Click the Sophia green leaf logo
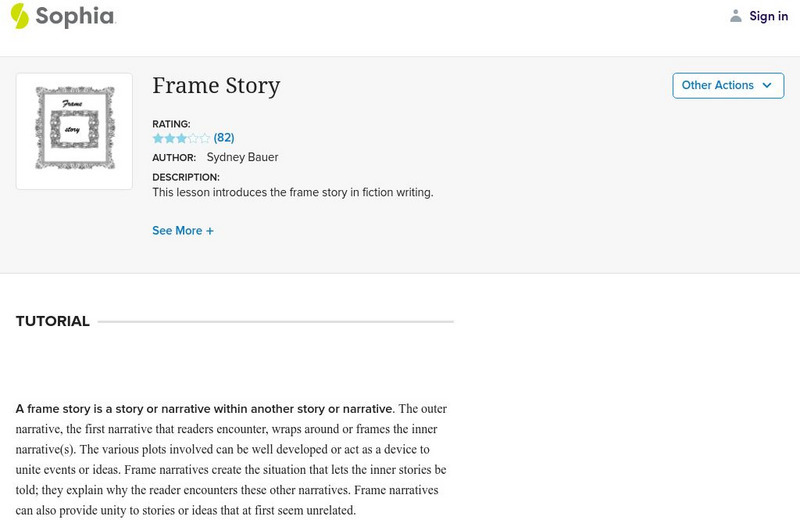 coord(20,16)
